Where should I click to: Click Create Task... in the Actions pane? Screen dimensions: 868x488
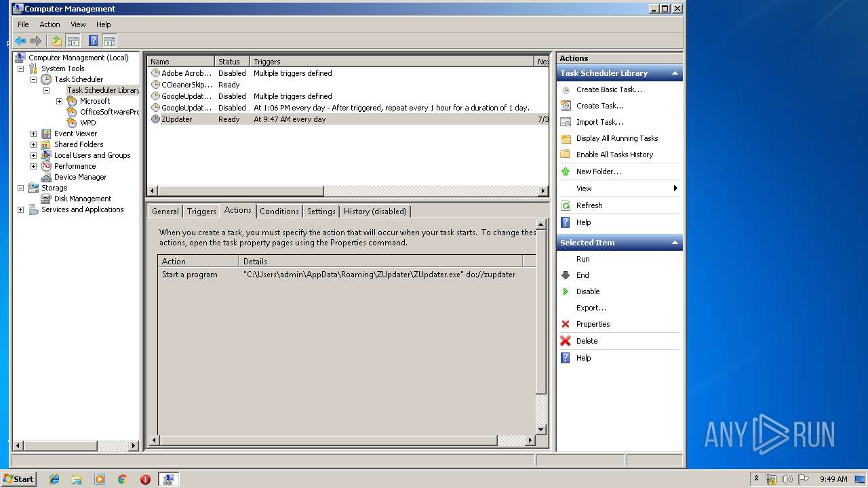click(x=599, y=106)
